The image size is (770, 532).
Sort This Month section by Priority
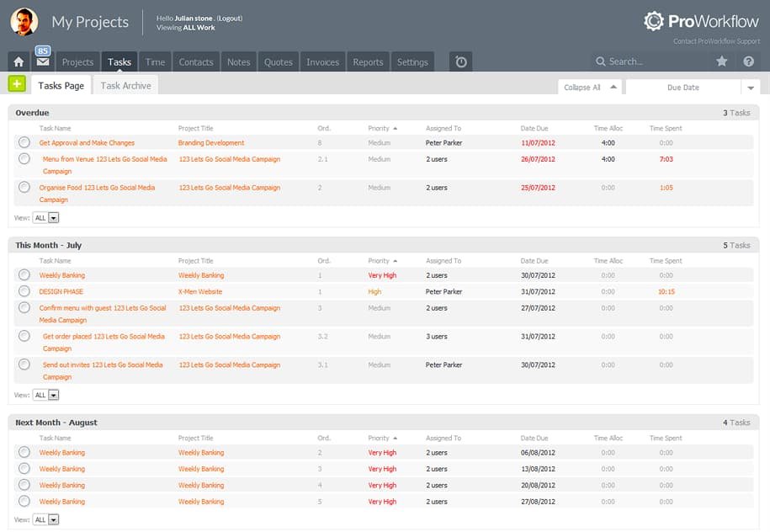click(382, 261)
